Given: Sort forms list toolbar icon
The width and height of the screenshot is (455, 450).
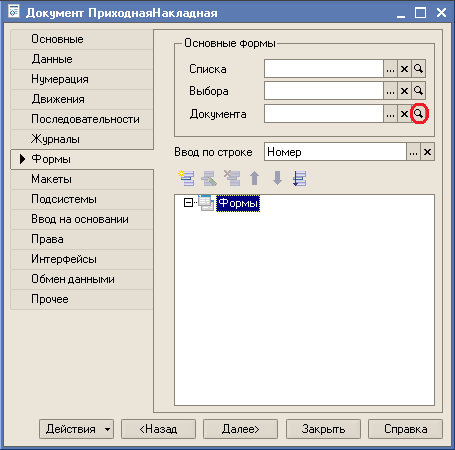Looking at the screenshot, I should [x=299, y=178].
